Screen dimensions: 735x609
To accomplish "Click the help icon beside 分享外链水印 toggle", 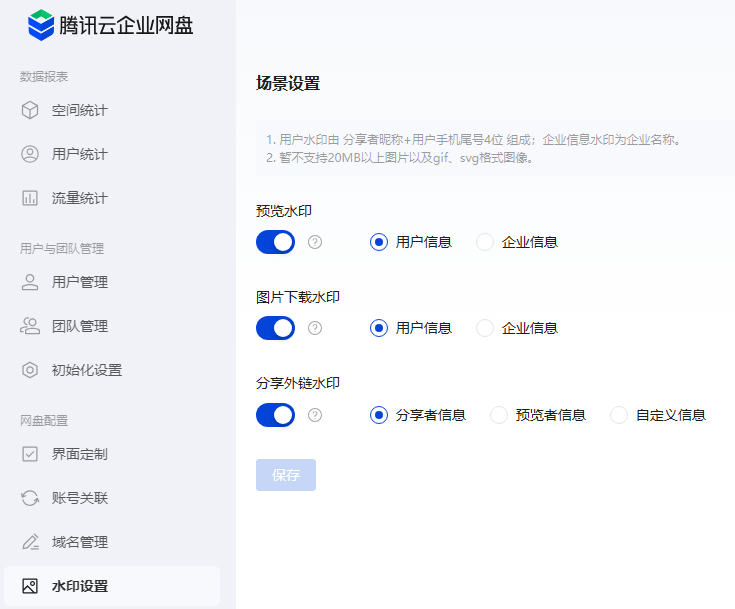I will pos(315,415).
